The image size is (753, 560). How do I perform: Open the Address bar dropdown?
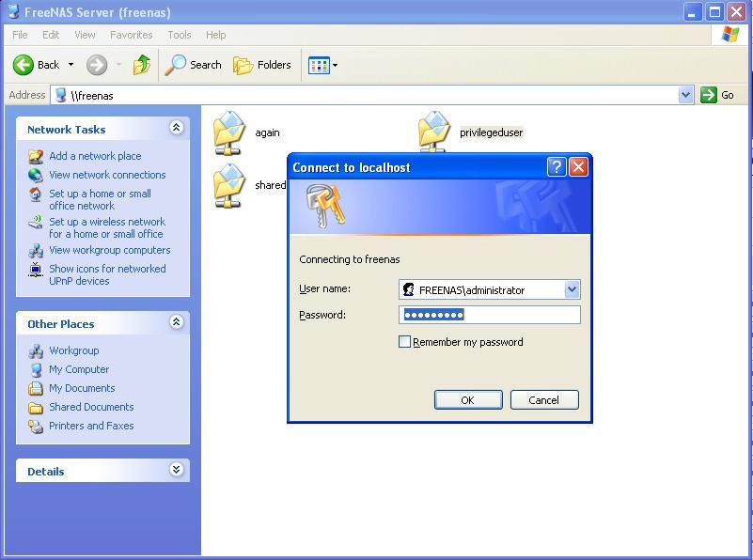(x=685, y=95)
